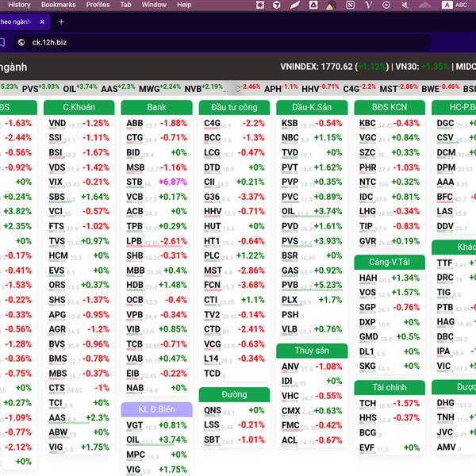
Task: Open the QNS stock in Đường
Action: [234, 410]
